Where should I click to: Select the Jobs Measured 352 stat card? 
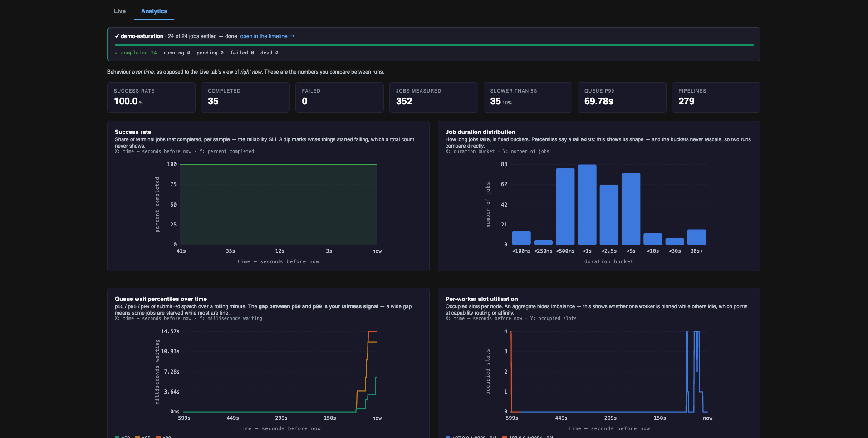(434, 97)
